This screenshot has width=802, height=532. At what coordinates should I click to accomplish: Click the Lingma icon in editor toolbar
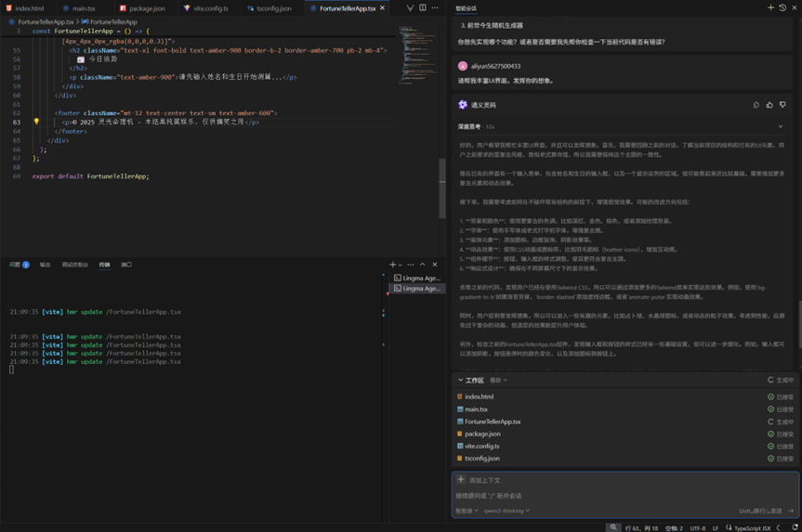point(410,7)
